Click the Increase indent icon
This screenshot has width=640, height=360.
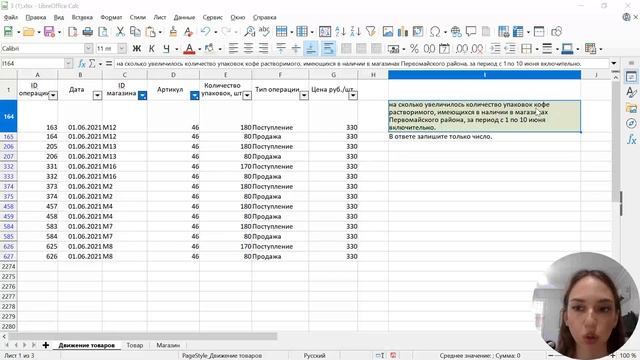point(495,49)
